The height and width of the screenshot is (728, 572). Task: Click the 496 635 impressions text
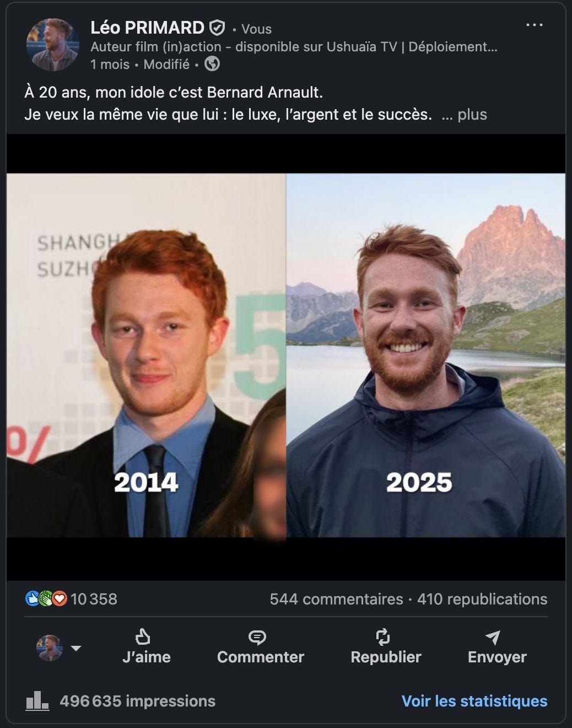(x=137, y=701)
